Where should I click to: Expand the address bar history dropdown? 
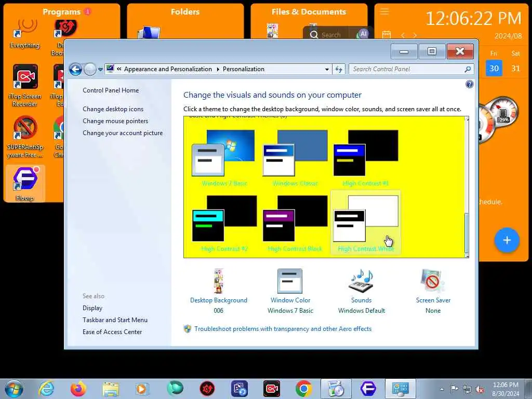click(x=327, y=69)
